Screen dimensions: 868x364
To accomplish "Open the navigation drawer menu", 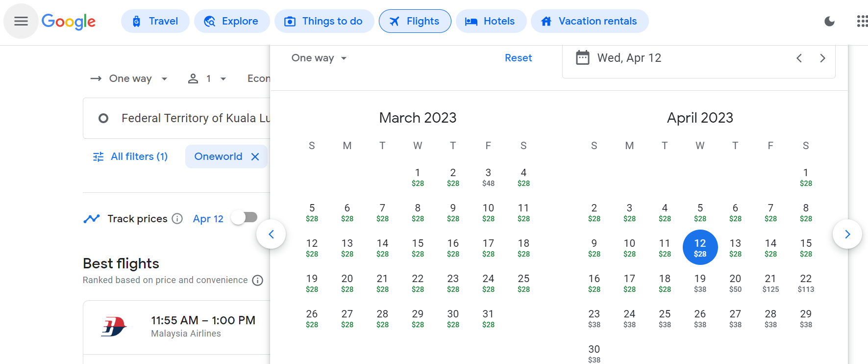I will click(x=21, y=21).
